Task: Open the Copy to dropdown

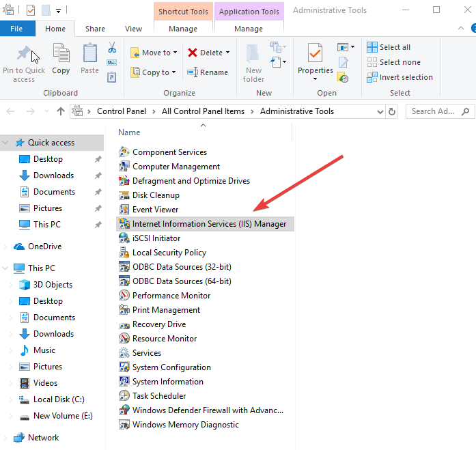Action: click(154, 72)
